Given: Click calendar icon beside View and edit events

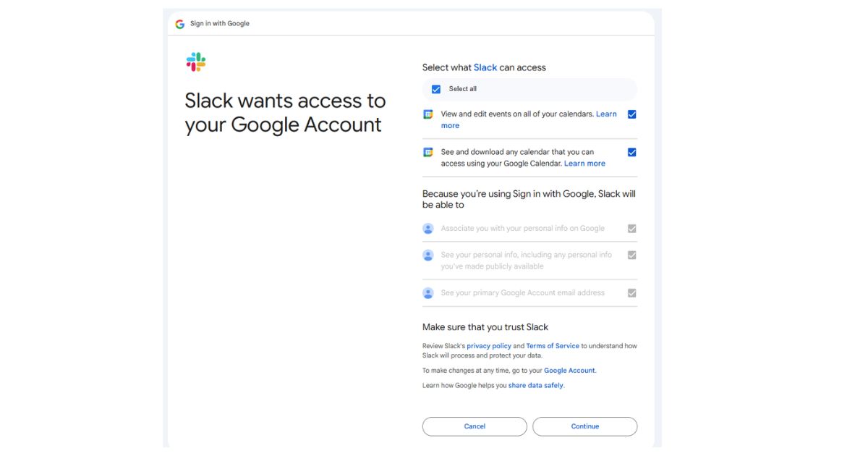Looking at the screenshot, I should click(428, 114).
